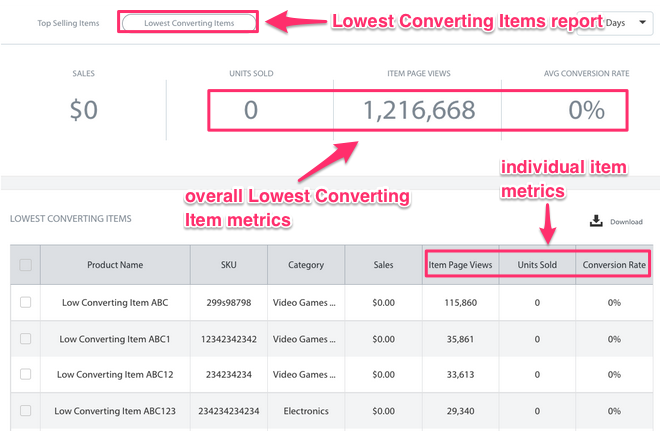
Task: Switch to Top Selling Items tab
Action: click(68, 23)
